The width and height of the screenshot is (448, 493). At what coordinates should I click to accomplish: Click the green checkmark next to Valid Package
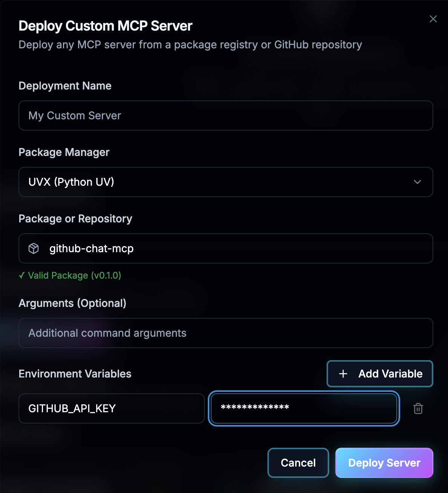tap(22, 276)
